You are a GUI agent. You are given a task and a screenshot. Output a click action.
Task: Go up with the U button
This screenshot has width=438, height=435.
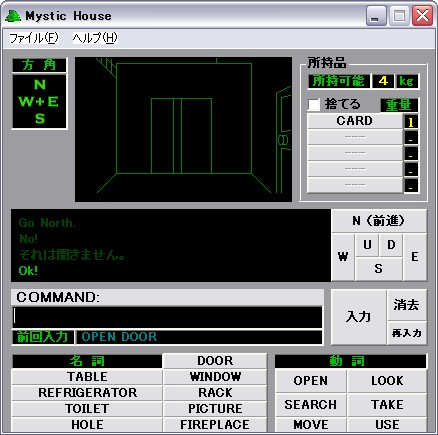click(x=367, y=245)
